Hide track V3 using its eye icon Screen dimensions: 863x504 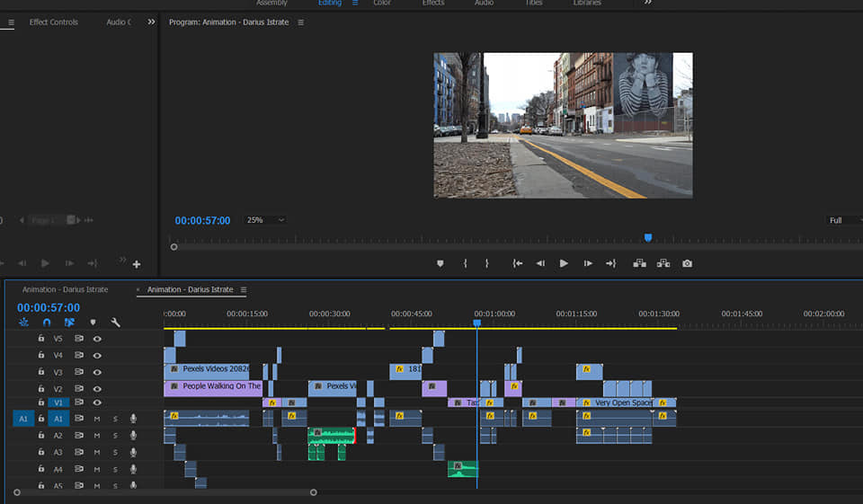(x=97, y=372)
